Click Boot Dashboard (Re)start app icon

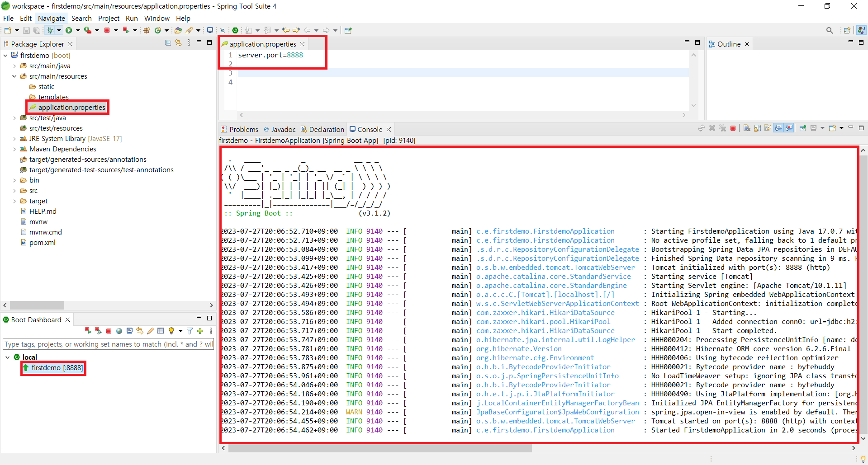(x=88, y=331)
